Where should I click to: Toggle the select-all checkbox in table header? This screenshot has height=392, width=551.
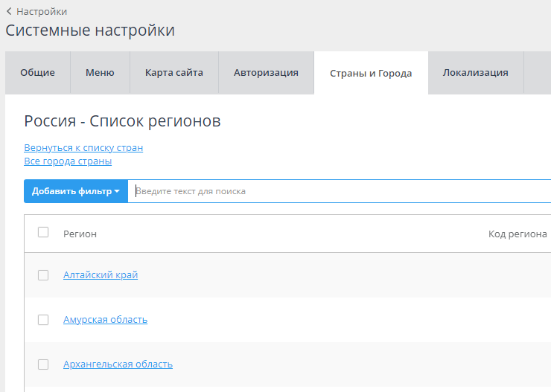(43, 232)
